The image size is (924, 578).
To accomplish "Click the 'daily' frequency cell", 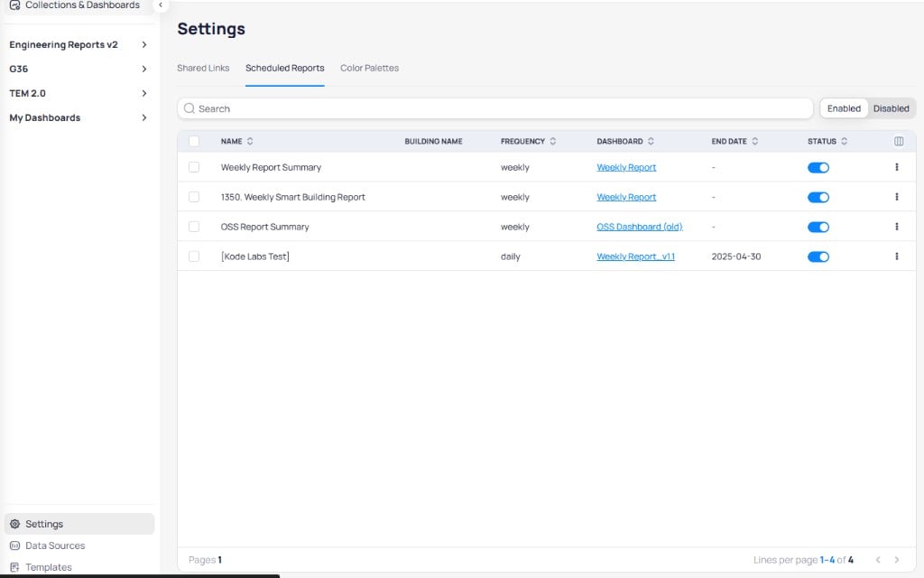I will 511,256.
